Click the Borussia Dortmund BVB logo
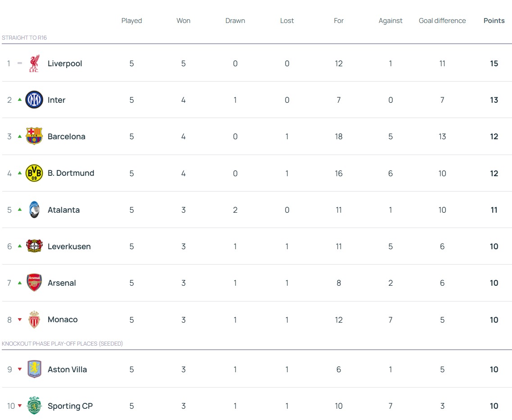This screenshot has width=512, height=420. coord(34,173)
